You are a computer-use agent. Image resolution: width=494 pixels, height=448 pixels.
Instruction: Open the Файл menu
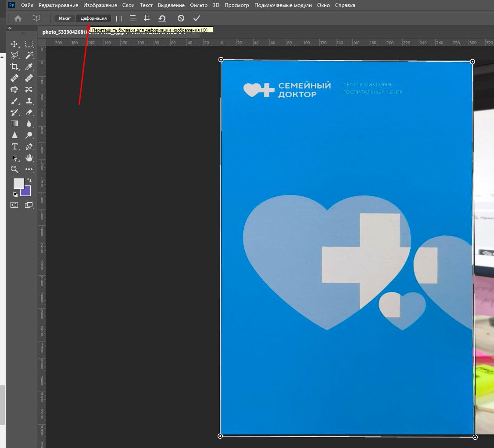(27, 5)
